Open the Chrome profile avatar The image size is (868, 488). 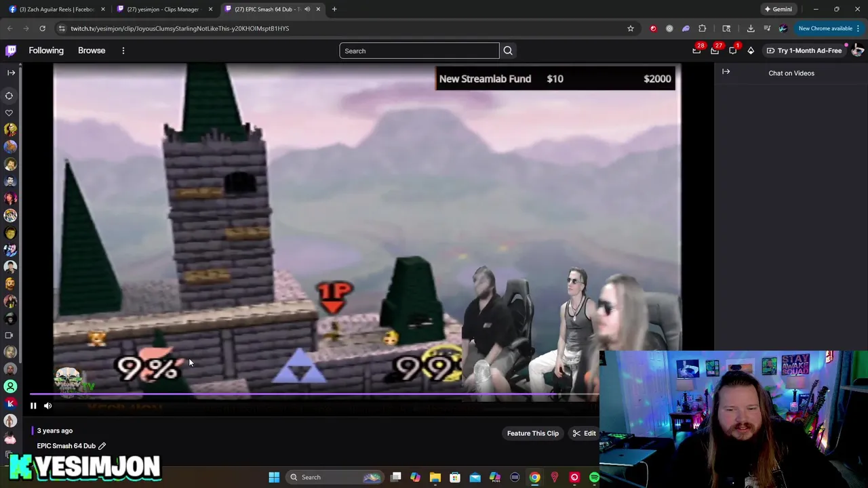point(783,28)
